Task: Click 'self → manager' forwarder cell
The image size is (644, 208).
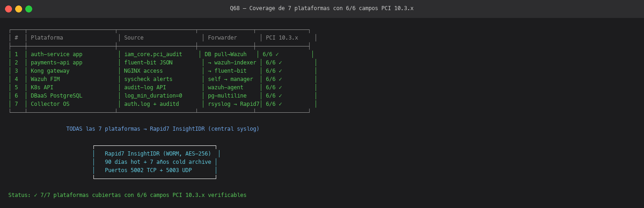Action: (230, 79)
